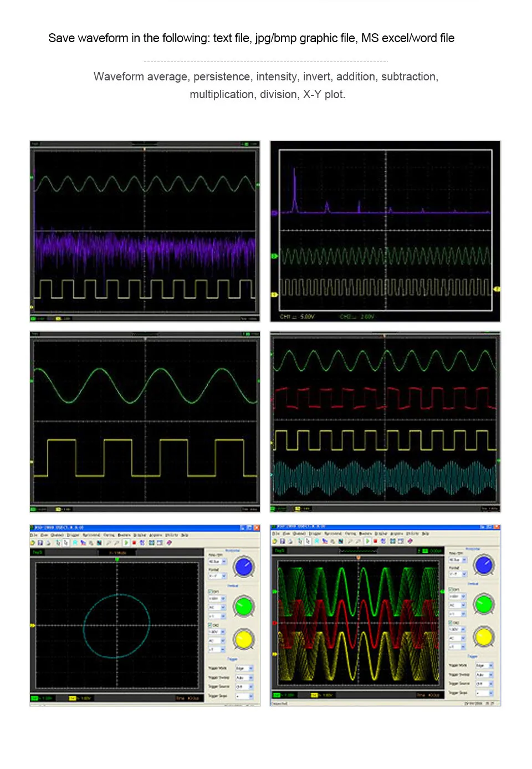Image resolution: width=532 pixels, height=769 pixels.
Task: Click Save floppy icon in three-sine-wave window toolbar
Action: pyautogui.click(x=282, y=541)
